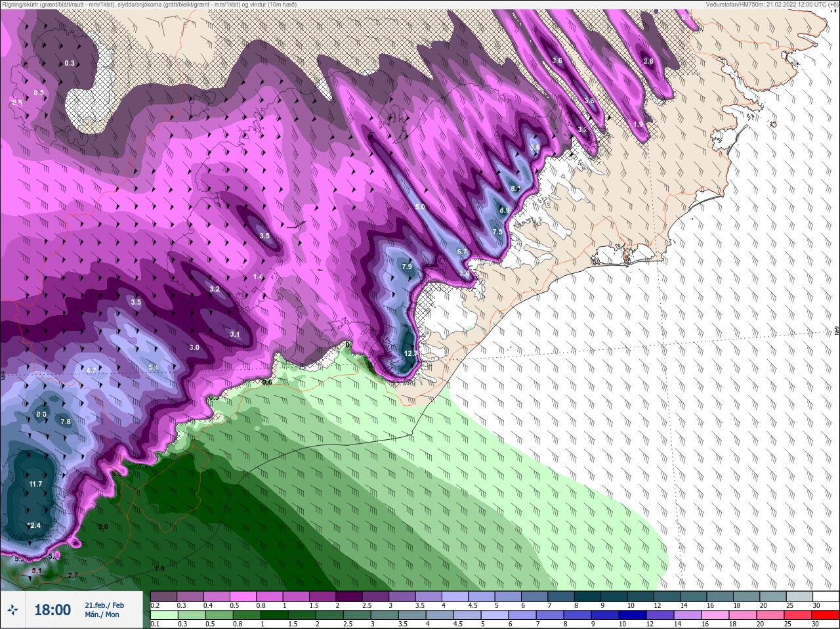Click the 2.8 snowfall value on the map
This screenshot has height=629, width=840.
click(x=648, y=61)
